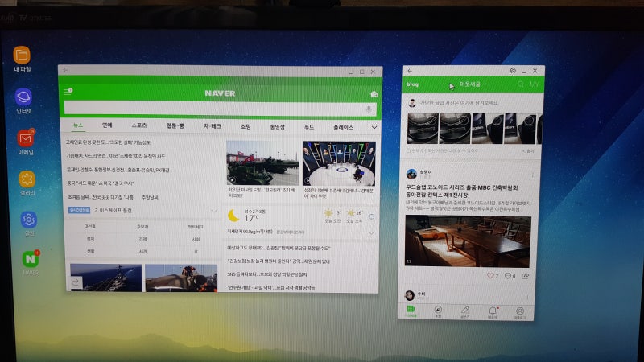Open the compass recommend icon in blog bottom bar
644x362 pixels.
(438, 311)
